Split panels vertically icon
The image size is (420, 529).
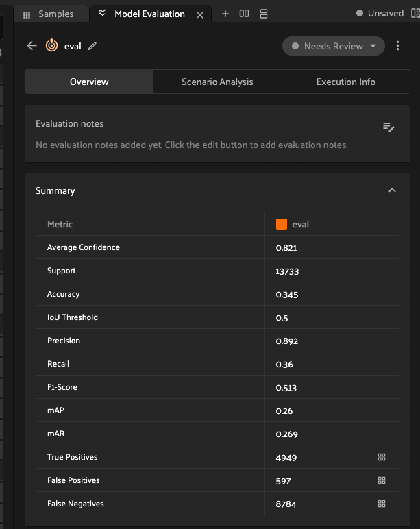pos(264,14)
